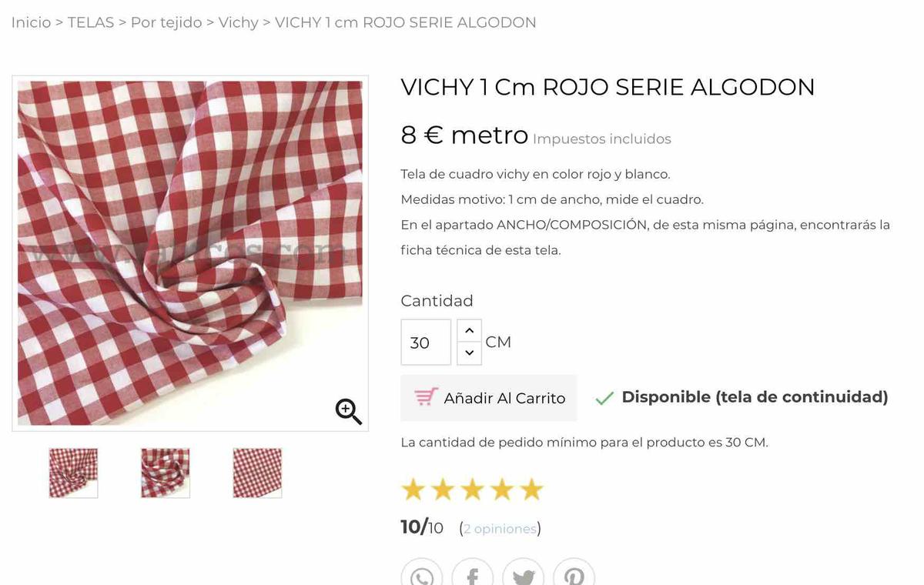This screenshot has width=924, height=585.
Task: Select the third flat gingham thumbnail
Action: click(257, 473)
